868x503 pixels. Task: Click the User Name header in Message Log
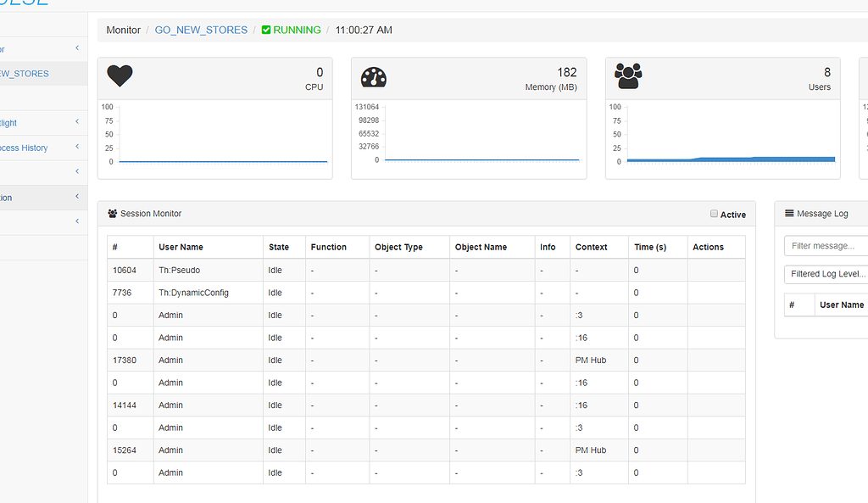841,305
